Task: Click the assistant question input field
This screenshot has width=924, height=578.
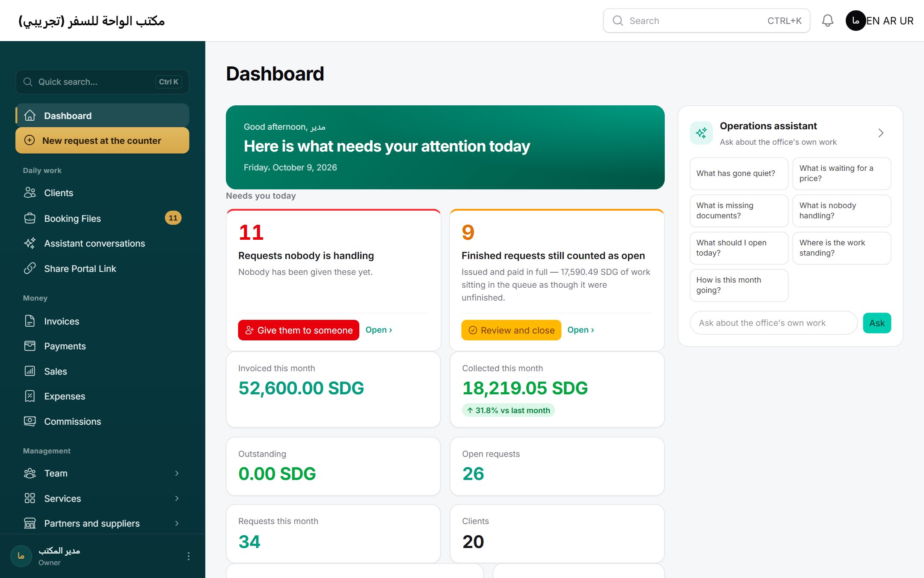Action: [773, 323]
